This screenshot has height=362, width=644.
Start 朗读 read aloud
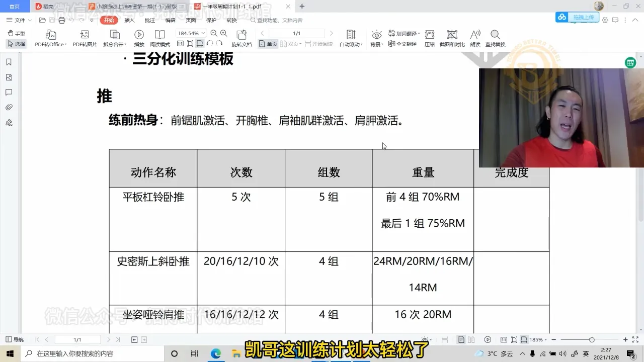click(x=475, y=35)
